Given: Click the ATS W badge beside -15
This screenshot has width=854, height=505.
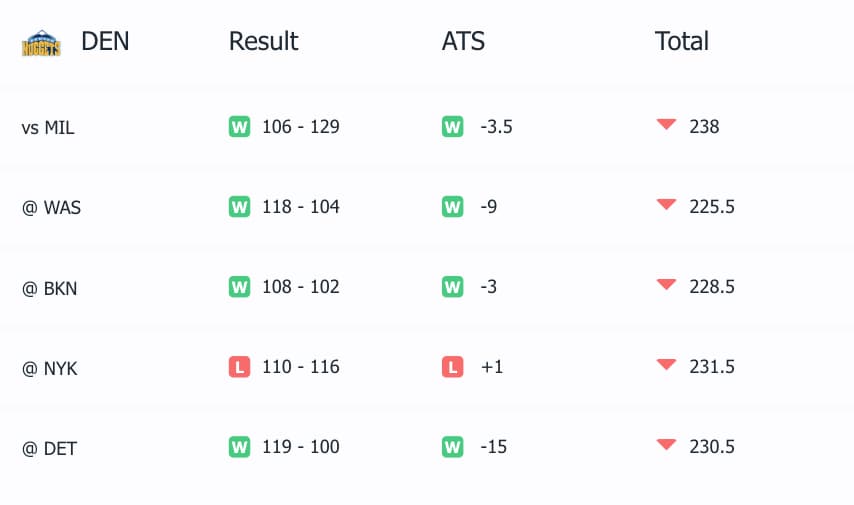Looking at the screenshot, I should pyautogui.click(x=452, y=447).
